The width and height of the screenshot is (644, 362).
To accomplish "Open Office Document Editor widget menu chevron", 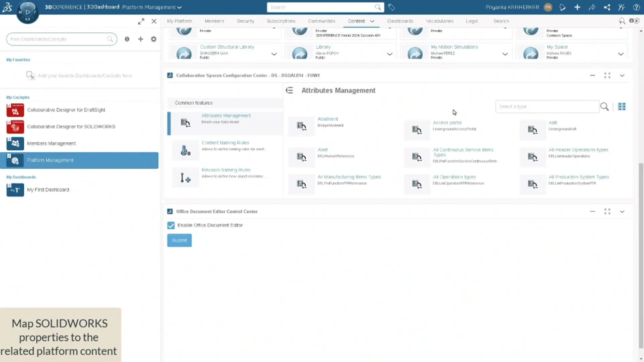I will point(622,211).
